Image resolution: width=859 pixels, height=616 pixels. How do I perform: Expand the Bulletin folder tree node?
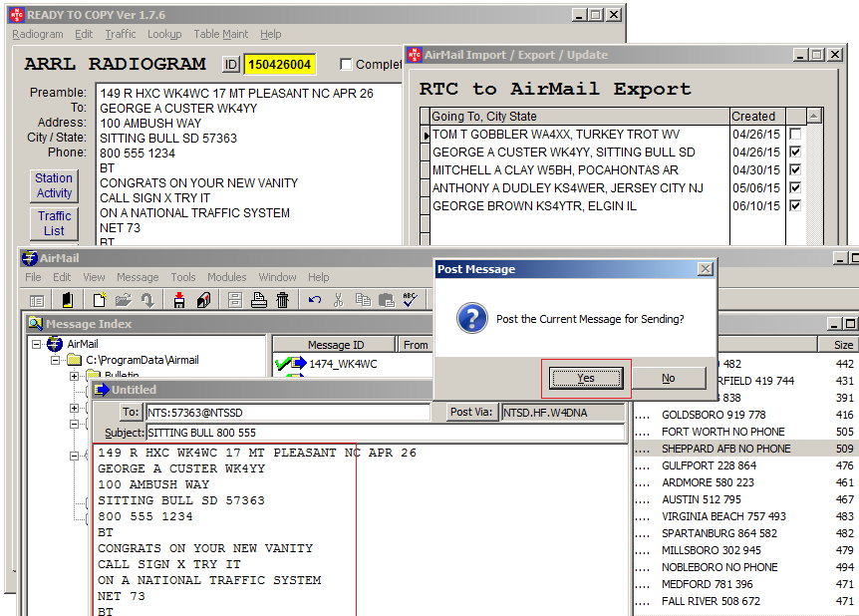coord(74,376)
